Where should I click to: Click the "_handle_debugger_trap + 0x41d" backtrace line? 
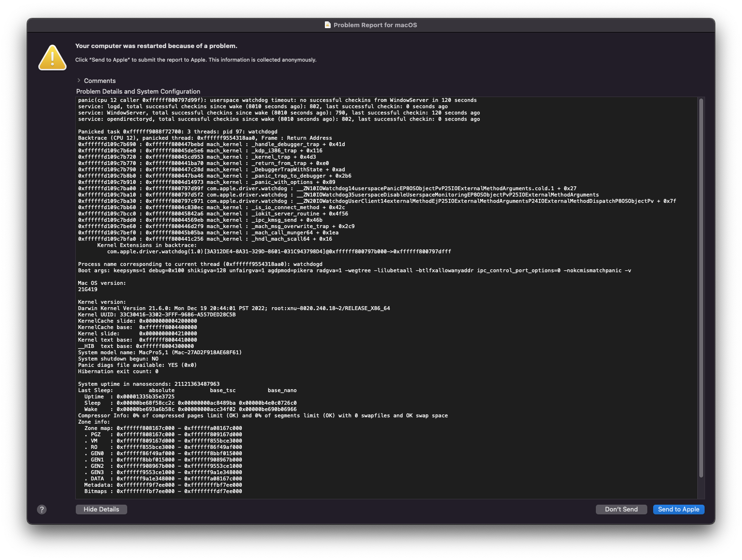point(212,145)
